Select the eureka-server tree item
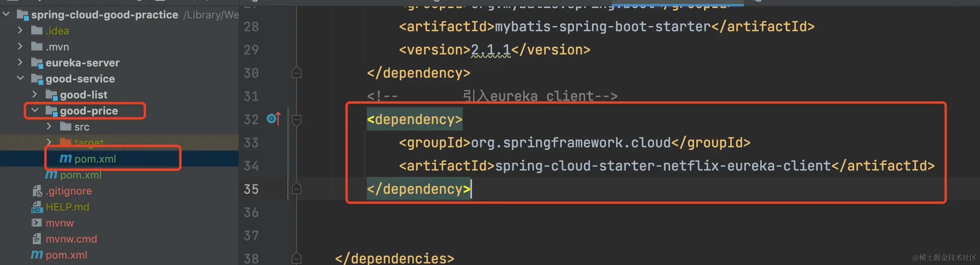Screen dimensions: 980x265 (x=82, y=63)
